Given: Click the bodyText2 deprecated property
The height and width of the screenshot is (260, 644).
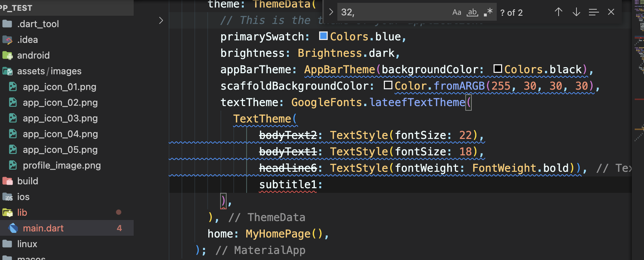Looking at the screenshot, I should pos(288,135).
